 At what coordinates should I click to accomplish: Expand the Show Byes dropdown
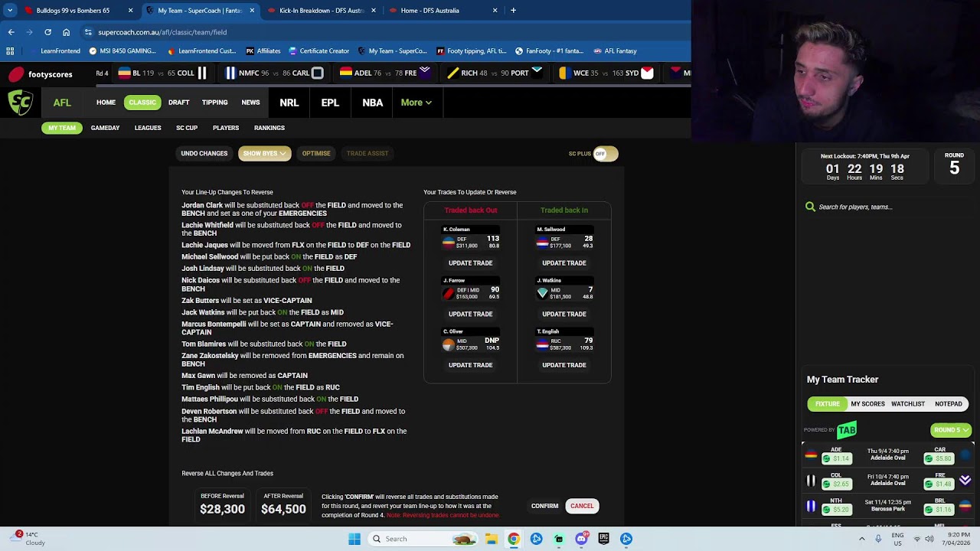(264, 154)
